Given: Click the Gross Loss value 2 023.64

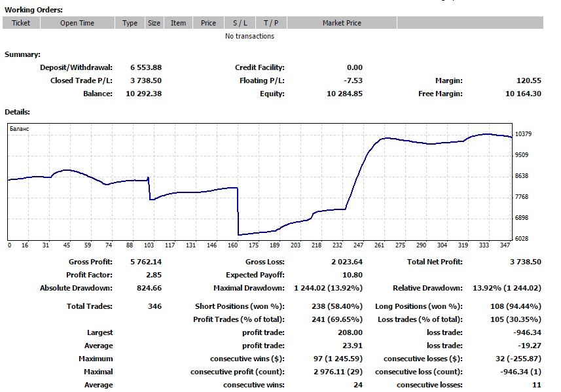Looking at the screenshot, I should pyautogui.click(x=347, y=262).
